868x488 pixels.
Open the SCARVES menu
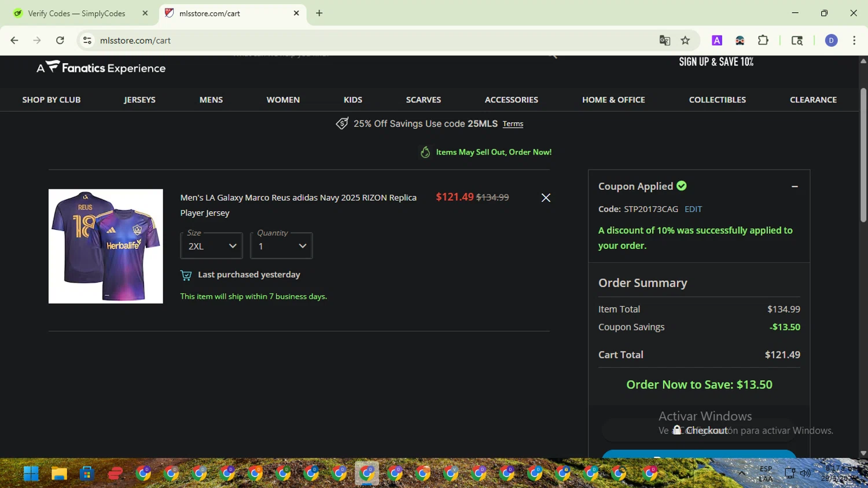point(424,100)
